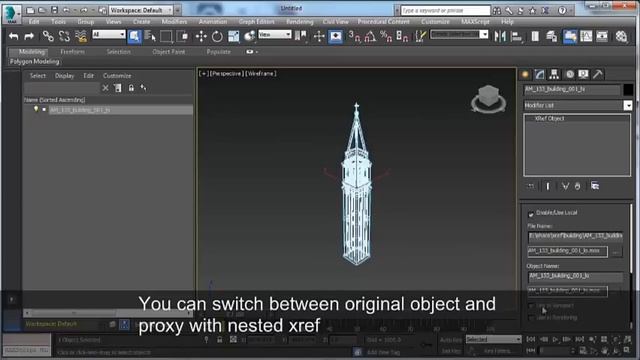This screenshot has width=640, height=360.
Task: Open the selection filter All dropdown
Action: 109,35
